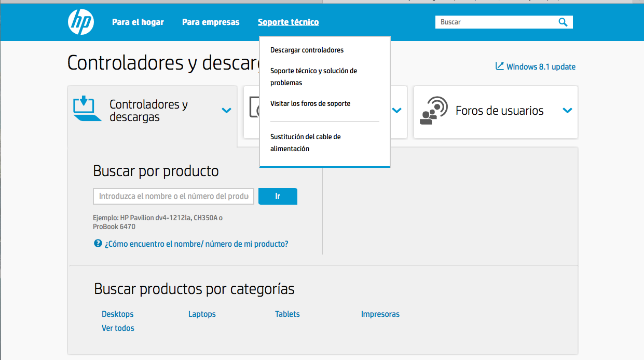Click the Ver todos link
The image size is (644, 360).
point(118,328)
